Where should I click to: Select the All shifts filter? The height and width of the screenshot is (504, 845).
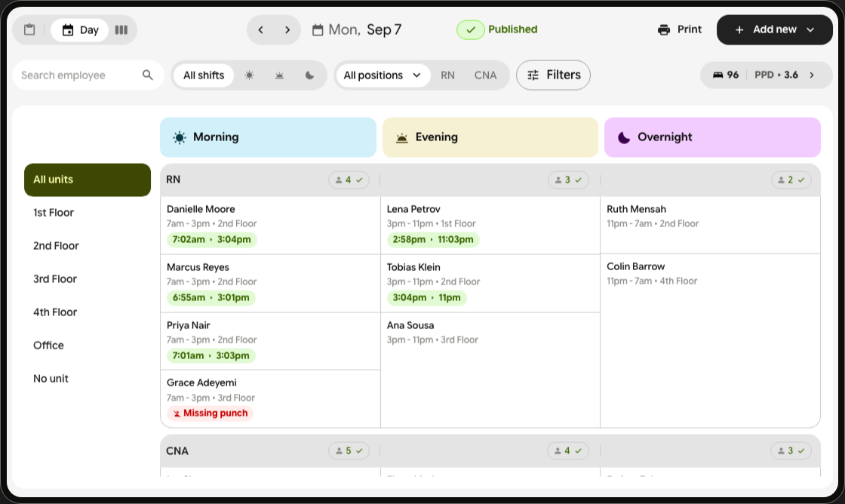click(204, 75)
